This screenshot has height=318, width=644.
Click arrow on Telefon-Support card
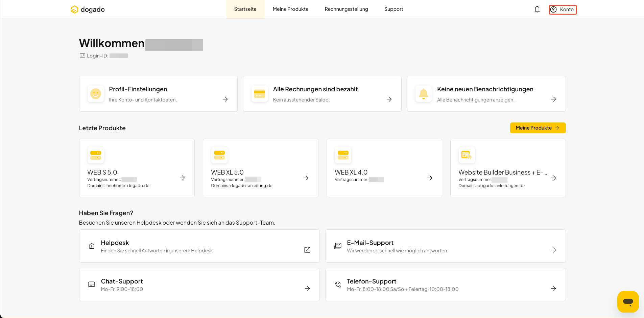553,289
